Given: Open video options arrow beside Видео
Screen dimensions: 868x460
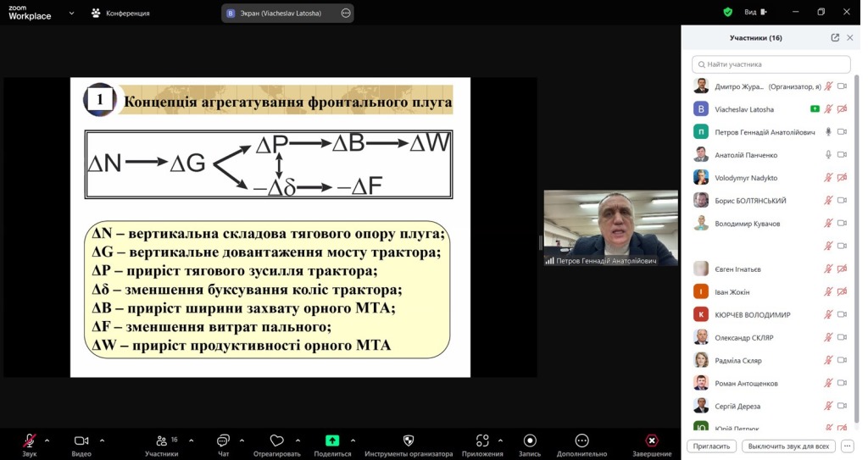Looking at the screenshot, I should tap(102, 441).
